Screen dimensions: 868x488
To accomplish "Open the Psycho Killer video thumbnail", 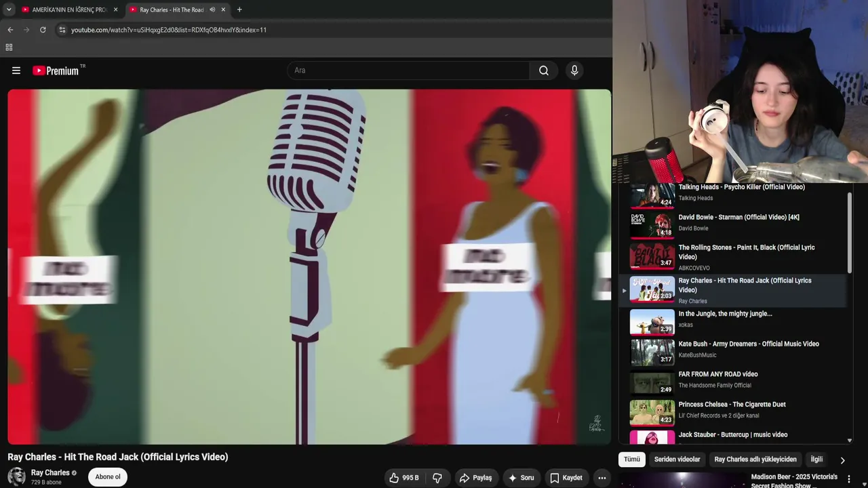I will [x=652, y=195].
